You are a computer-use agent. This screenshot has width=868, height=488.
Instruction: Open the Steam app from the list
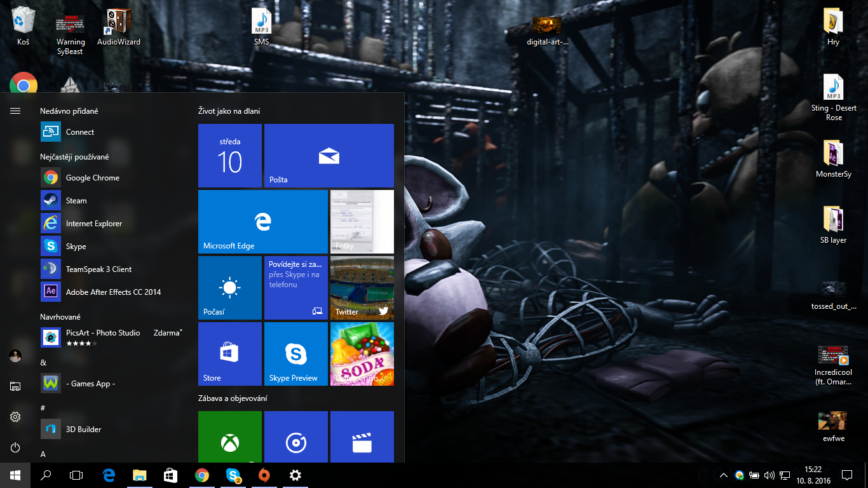(76, 201)
